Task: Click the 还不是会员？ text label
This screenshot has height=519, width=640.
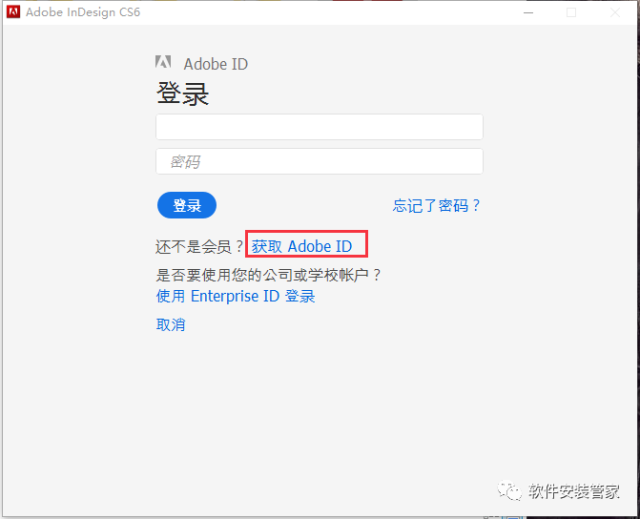Action: 200,246
